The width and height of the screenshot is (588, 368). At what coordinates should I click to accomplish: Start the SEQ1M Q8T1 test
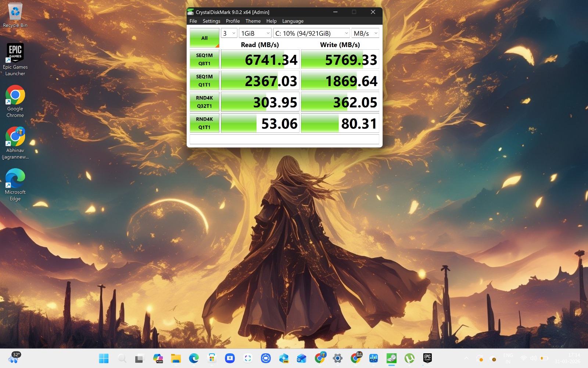pyautogui.click(x=204, y=59)
